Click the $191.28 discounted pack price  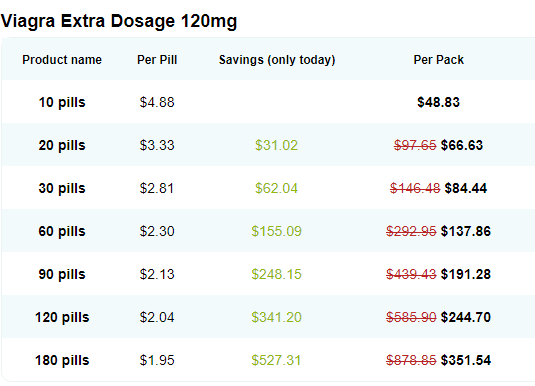466,274
